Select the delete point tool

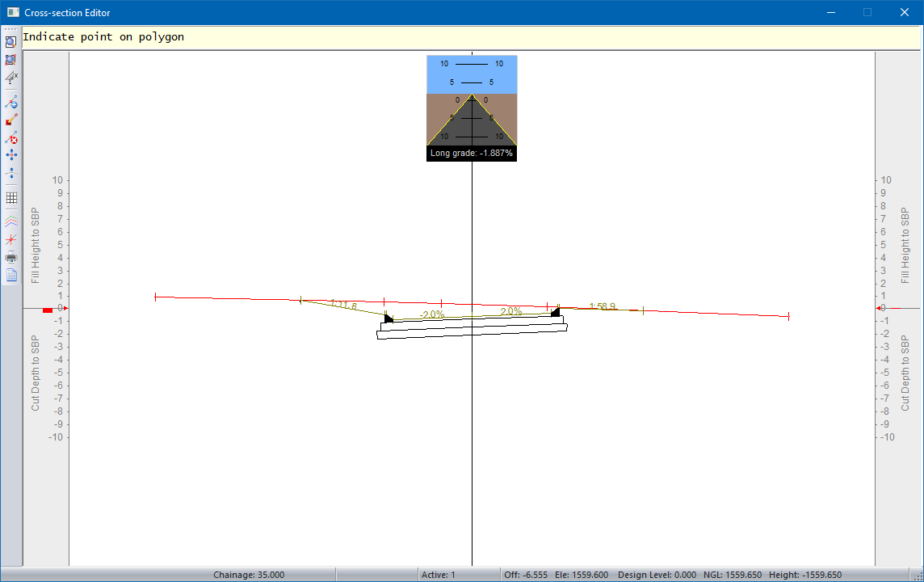[11, 138]
